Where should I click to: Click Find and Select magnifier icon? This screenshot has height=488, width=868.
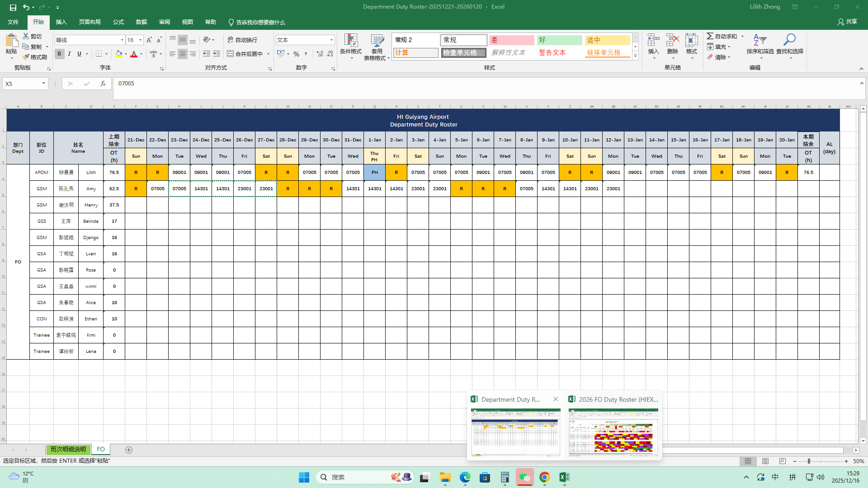coord(789,41)
